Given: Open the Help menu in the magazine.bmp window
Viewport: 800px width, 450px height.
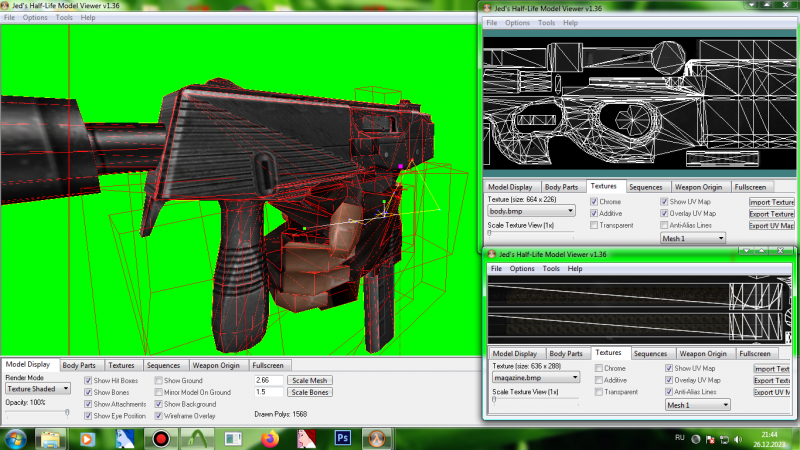Looking at the screenshot, I should [575, 269].
